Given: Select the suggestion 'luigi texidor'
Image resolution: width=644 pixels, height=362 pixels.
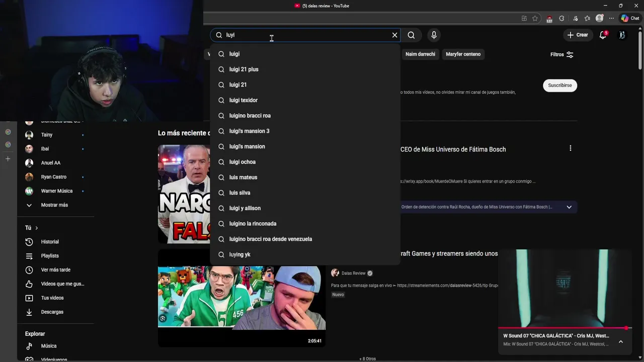Looking at the screenshot, I should click(305, 100).
